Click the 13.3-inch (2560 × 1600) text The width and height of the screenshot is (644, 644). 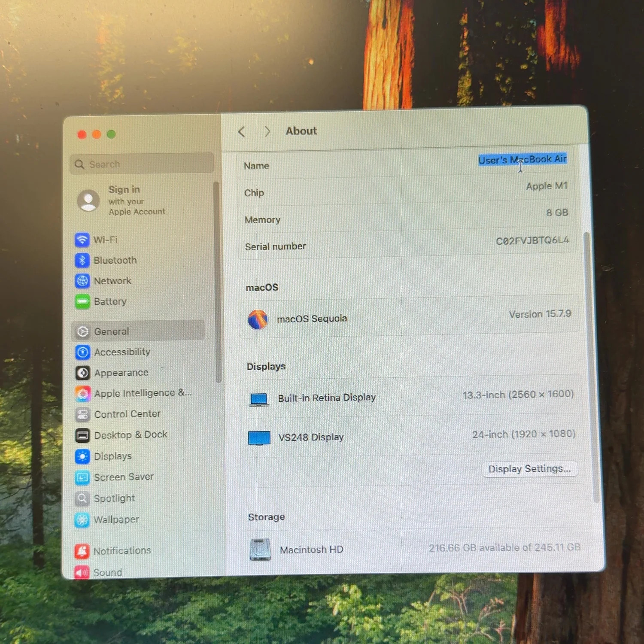[x=518, y=395]
